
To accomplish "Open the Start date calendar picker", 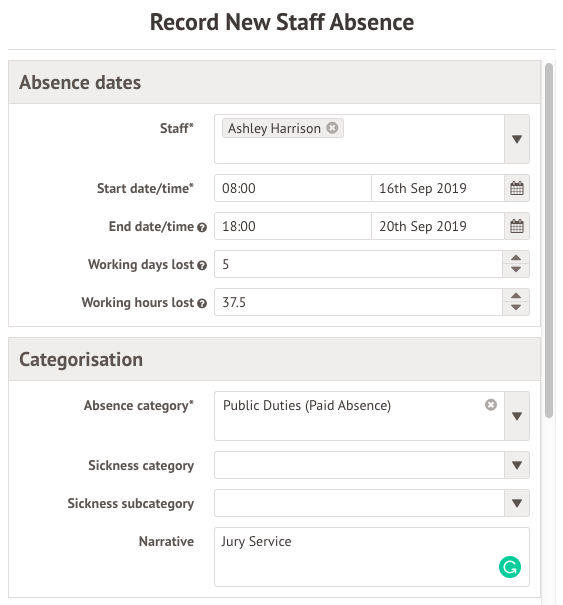I will [x=517, y=188].
